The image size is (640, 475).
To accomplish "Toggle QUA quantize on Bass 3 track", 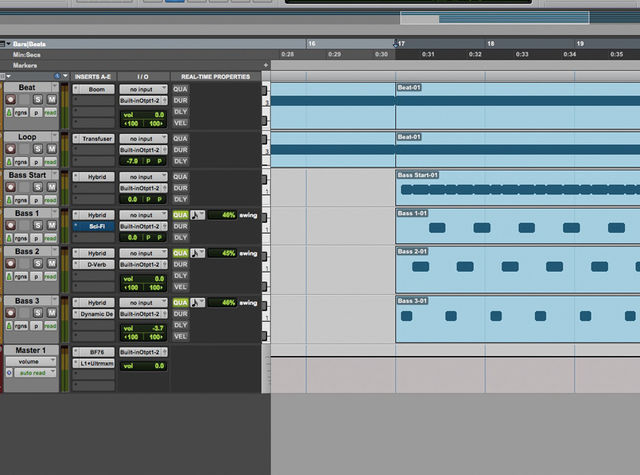I will 180,302.
